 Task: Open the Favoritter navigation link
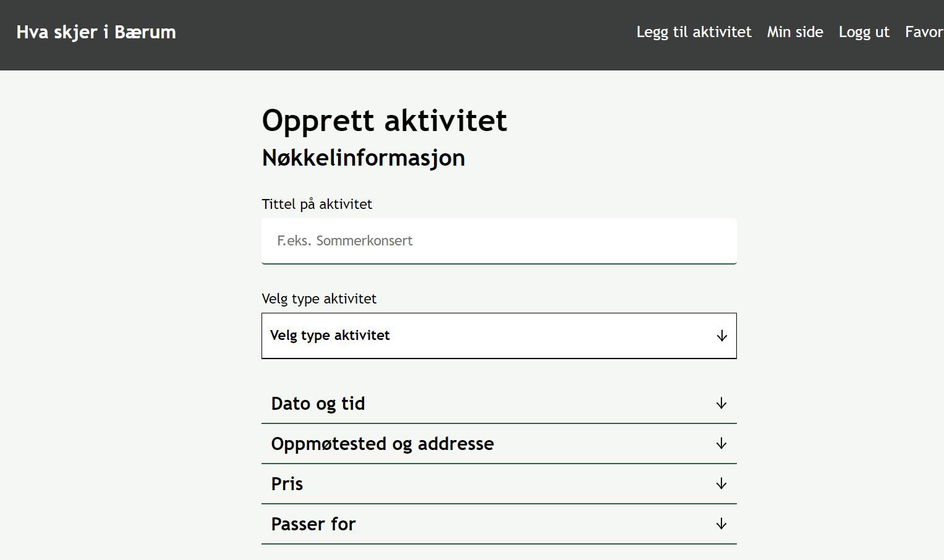click(x=924, y=32)
